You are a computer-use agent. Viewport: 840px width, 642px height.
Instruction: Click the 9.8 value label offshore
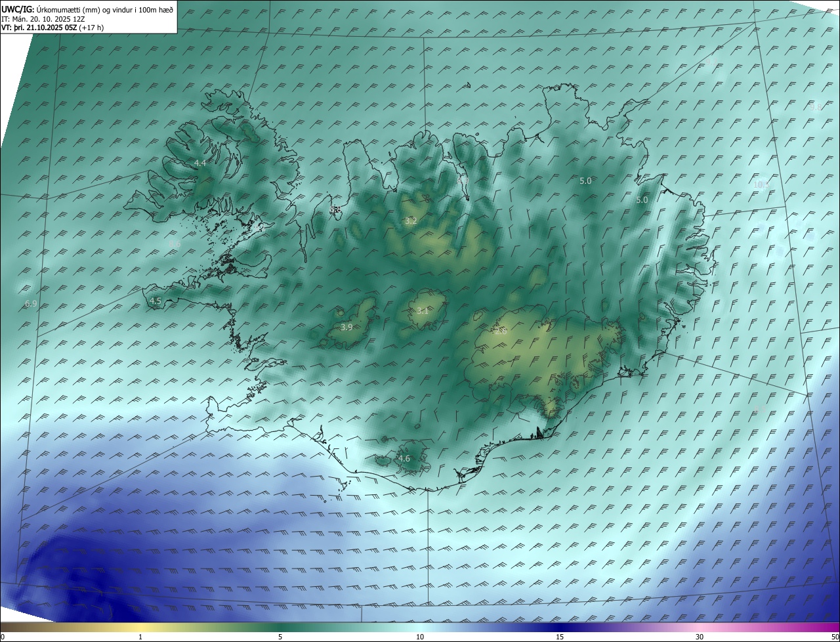tap(816, 107)
